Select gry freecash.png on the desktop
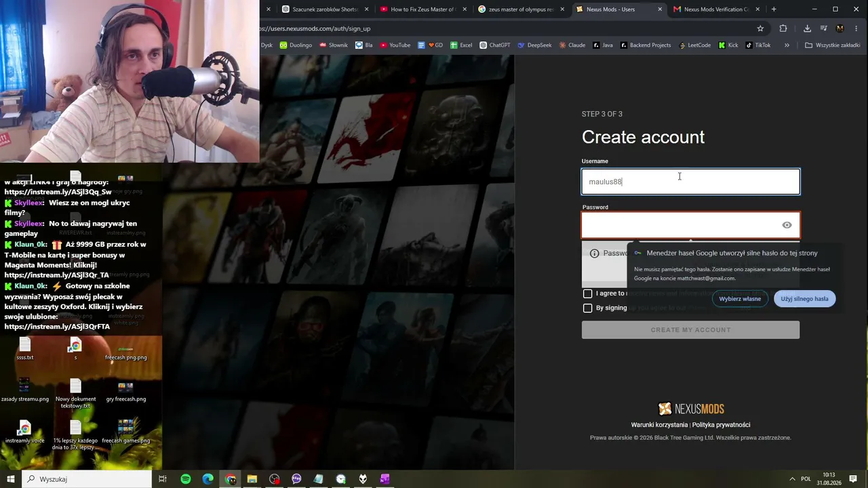This screenshot has height=488, width=868. (x=125, y=390)
